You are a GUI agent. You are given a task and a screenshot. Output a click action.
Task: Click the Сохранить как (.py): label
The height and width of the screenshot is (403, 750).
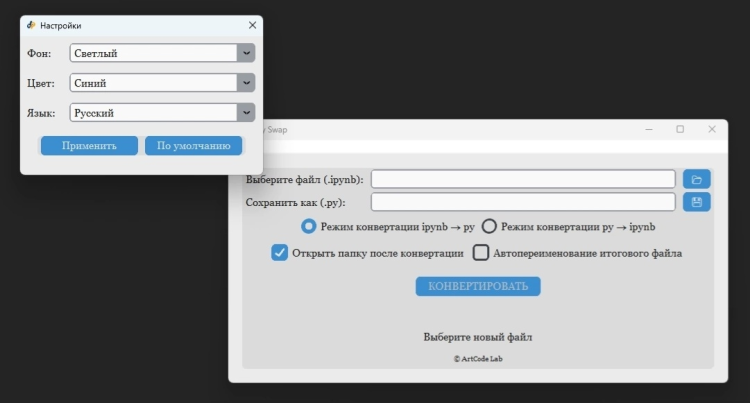(296, 202)
